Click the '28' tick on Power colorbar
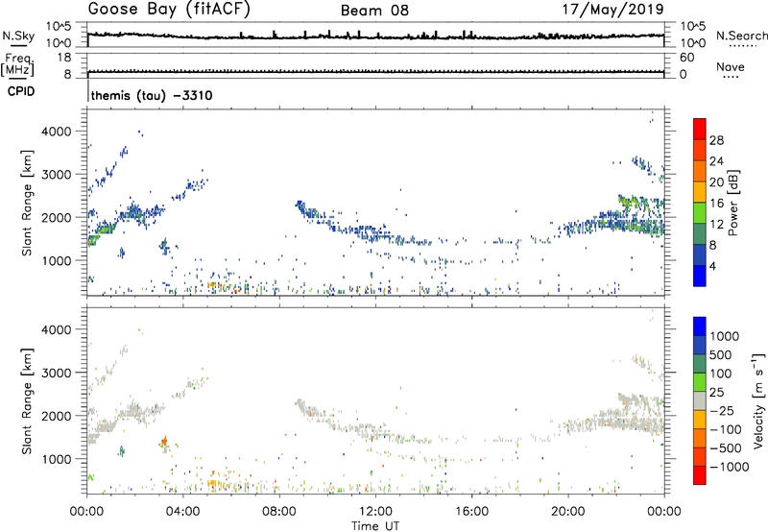 [716, 140]
